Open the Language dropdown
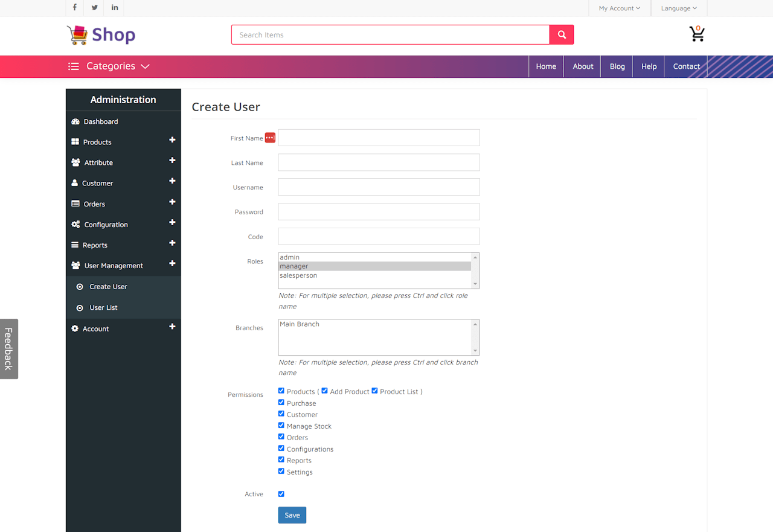The image size is (773, 532). coord(679,8)
